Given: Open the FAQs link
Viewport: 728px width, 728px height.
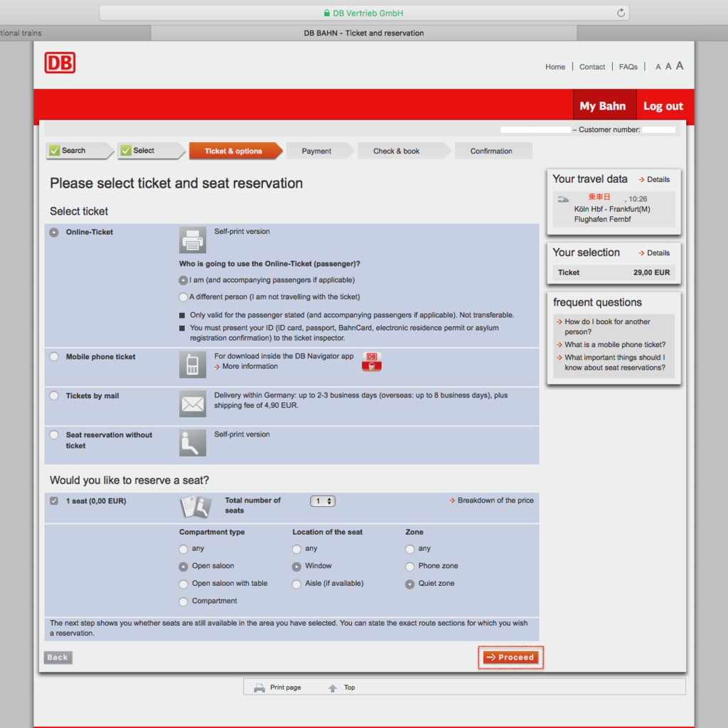Looking at the screenshot, I should point(628,67).
